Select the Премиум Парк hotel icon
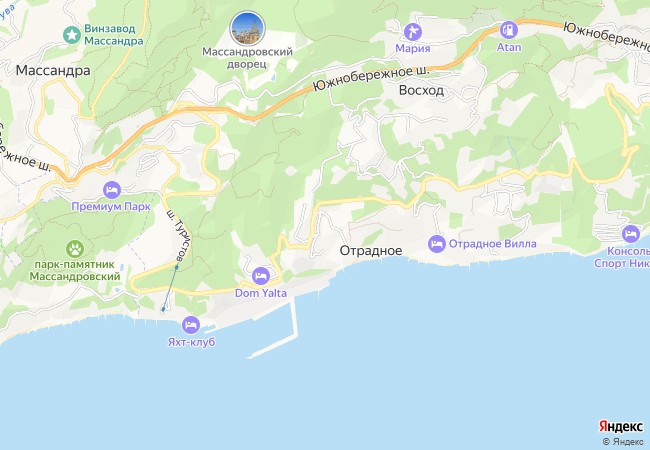The image size is (650, 450). [112, 190]
